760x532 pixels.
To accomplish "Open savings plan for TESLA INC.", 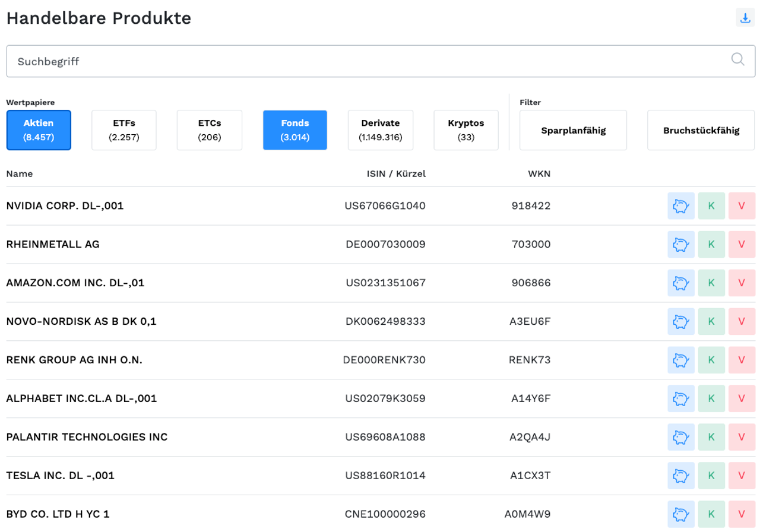I will point(681,476).
